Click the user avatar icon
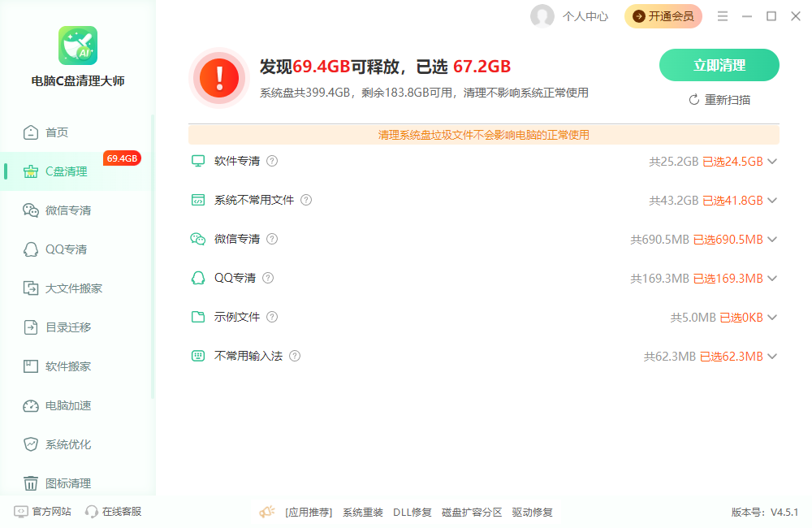812x528 pixels. click(x=542, y=16)
